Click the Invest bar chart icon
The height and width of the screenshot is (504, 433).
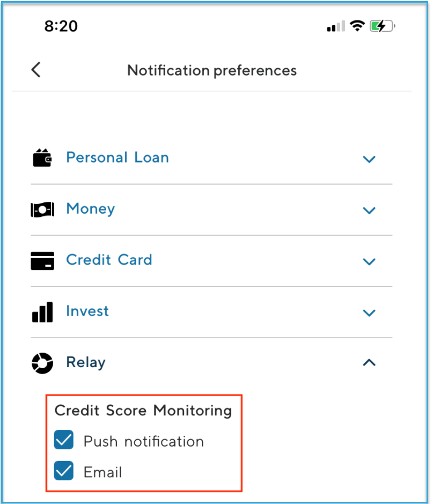[x=42, y=312]
